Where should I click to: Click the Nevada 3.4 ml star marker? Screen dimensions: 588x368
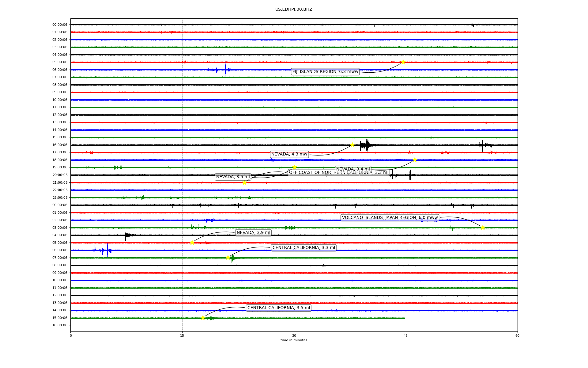(415, 160)
